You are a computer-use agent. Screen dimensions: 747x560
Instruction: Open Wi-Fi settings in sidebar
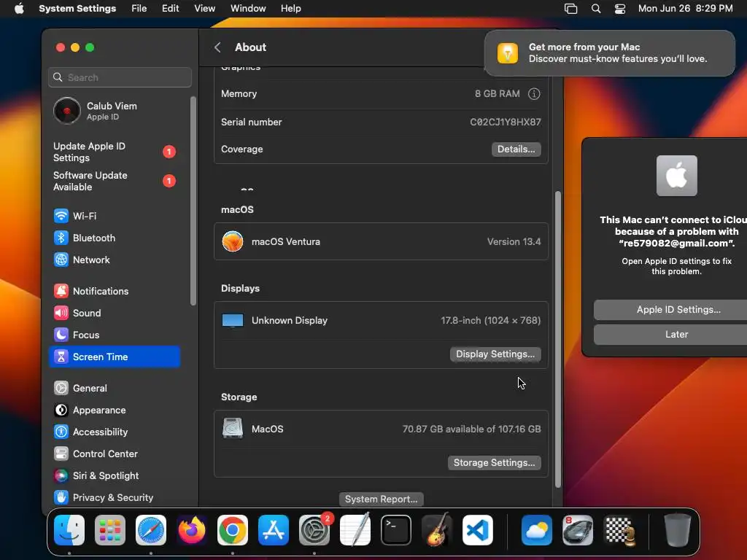pos(115,216)
